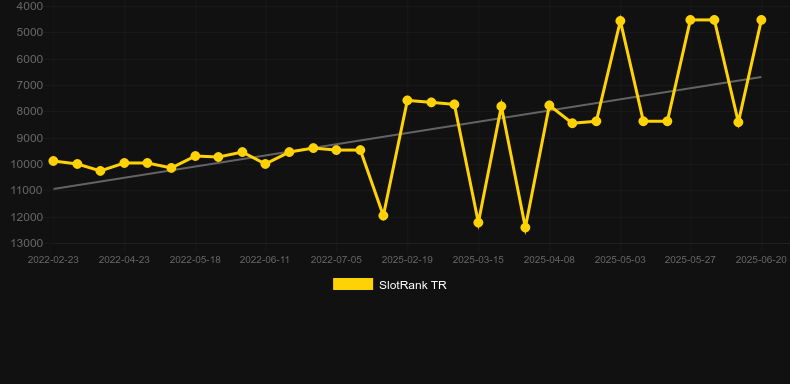Viewport: 790px width, 384px height.
Task: Select the lowest data point near 12400
Action: coord(525,228)
